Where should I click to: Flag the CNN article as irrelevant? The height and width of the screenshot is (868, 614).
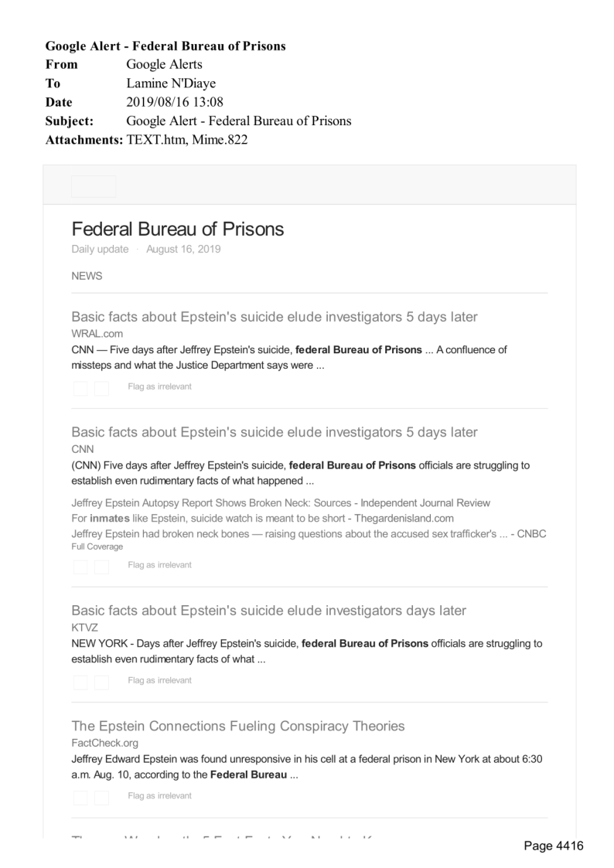coord(159,565)
